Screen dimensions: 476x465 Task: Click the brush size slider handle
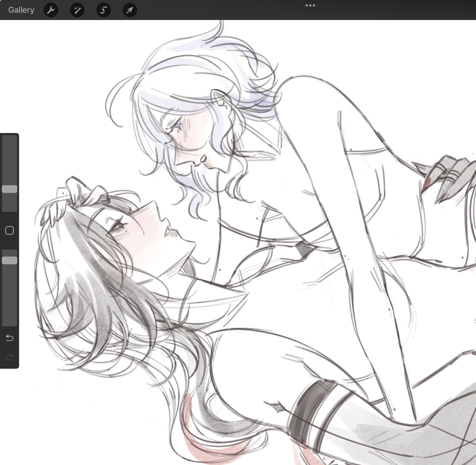point(10,189)
